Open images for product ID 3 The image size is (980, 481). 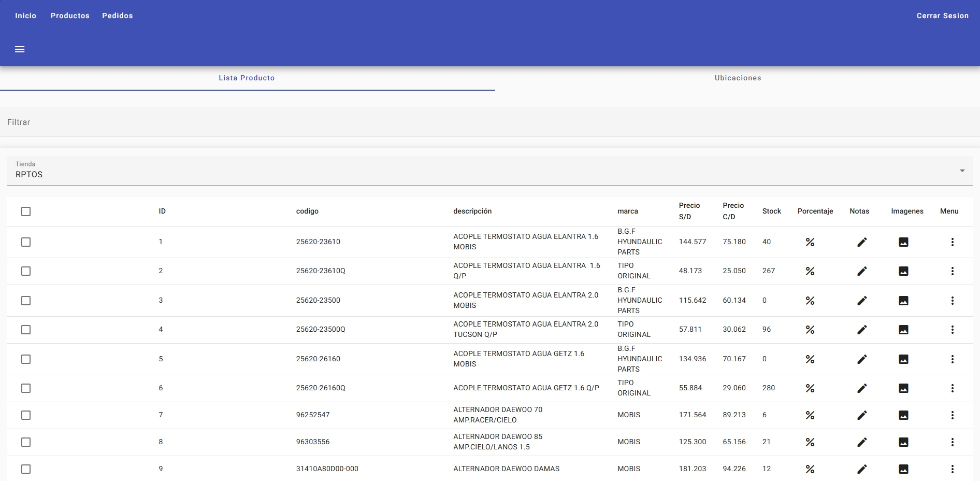coord(903,301)
